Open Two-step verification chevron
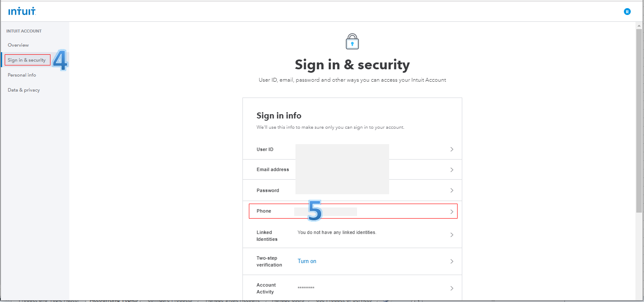Viewport: 644px width, 302px height. point(452,261)
